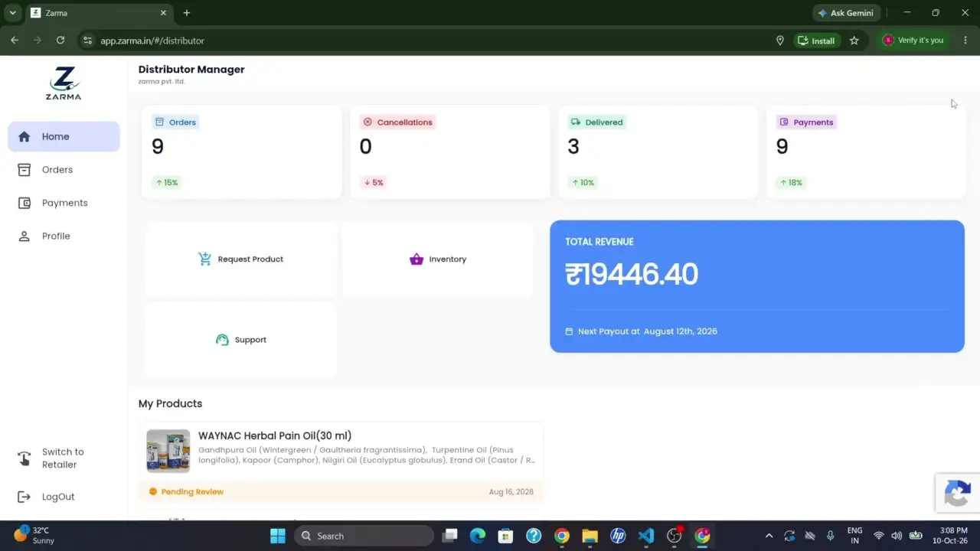Click the Inventory basket icon
The width and height of the screenshot is (980, 551).
click(x=416, y=259)
